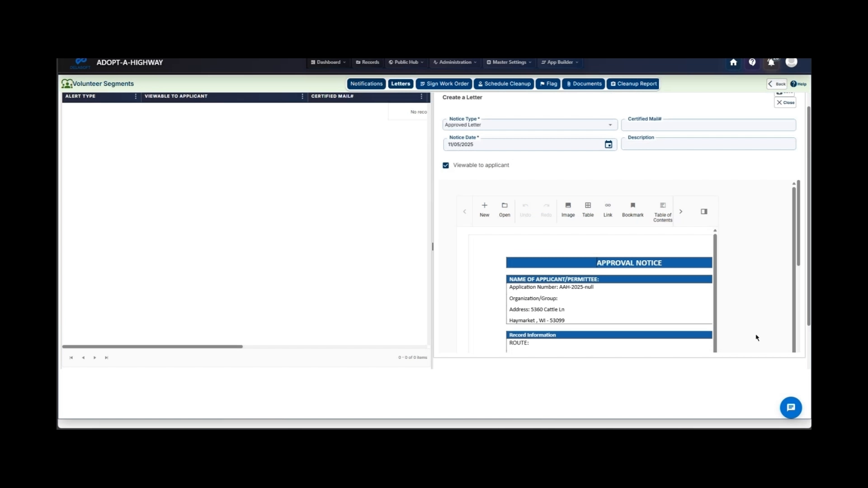Open the Notice Date calendar picker

608,144
